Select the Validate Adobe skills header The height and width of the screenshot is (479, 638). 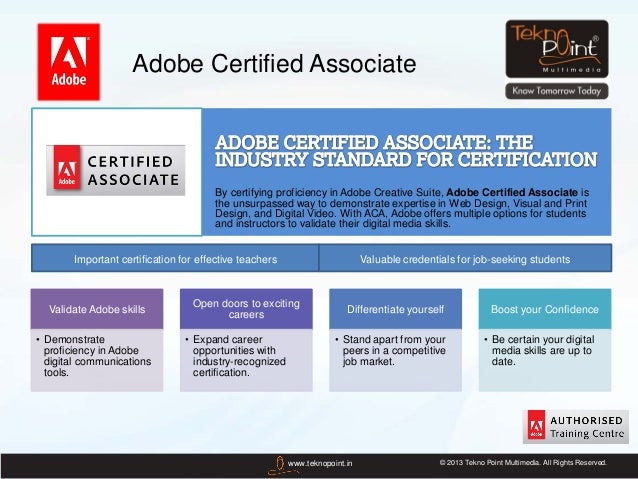tap(97, 309)
